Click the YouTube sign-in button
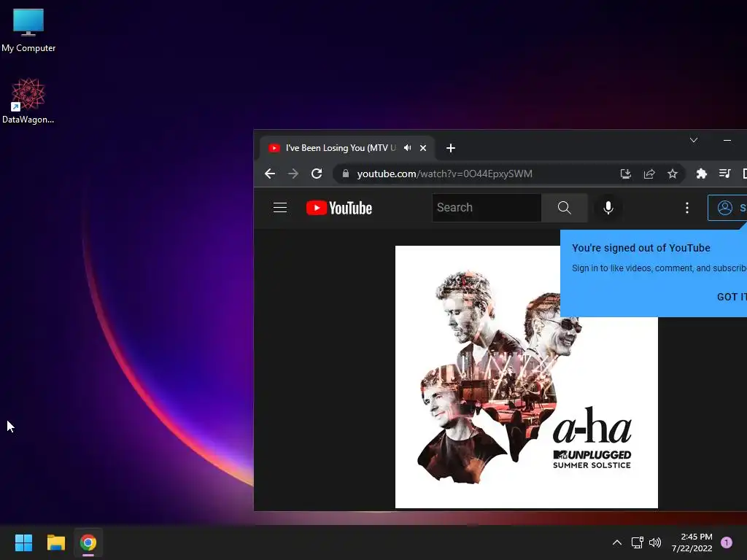This screenshot has width=747, height=560. (x=727, y=208)
